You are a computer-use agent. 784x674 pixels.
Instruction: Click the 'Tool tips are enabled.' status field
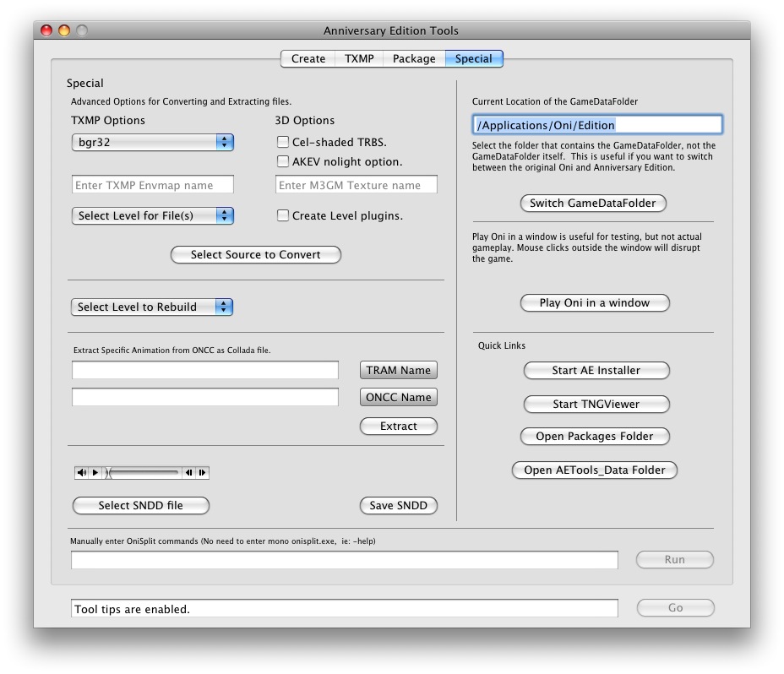(345, 608)
